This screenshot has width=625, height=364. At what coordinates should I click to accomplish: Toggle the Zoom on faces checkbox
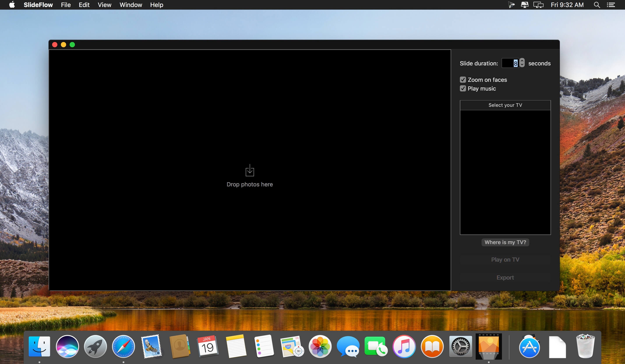click(x=463, y=80)
